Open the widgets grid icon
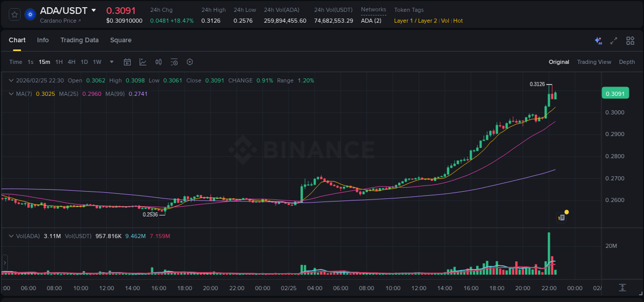Image resolution: width=644 pixels, height=302 pixels. pyautogui.click(x=630, y=40)
